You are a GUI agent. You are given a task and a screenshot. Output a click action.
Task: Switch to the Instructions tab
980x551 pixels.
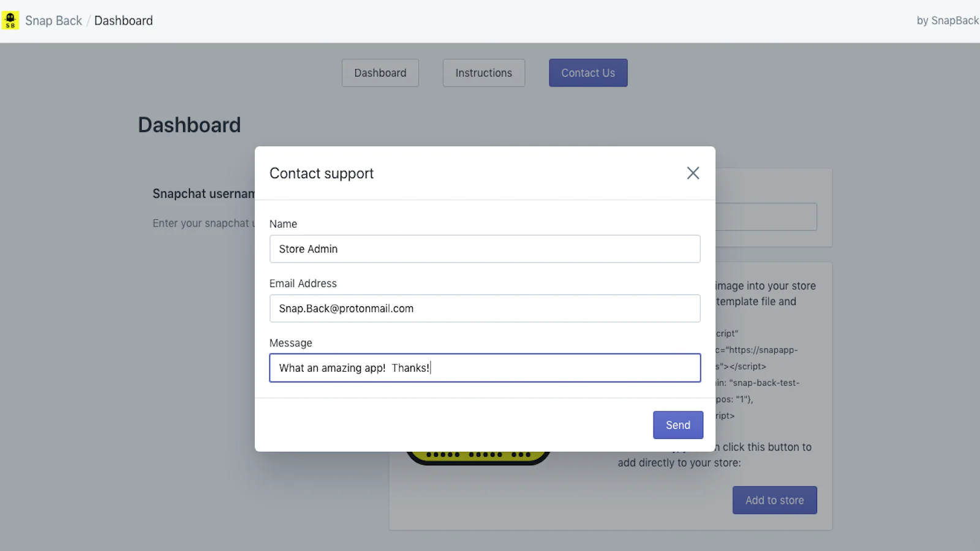(x=484, y=73)
